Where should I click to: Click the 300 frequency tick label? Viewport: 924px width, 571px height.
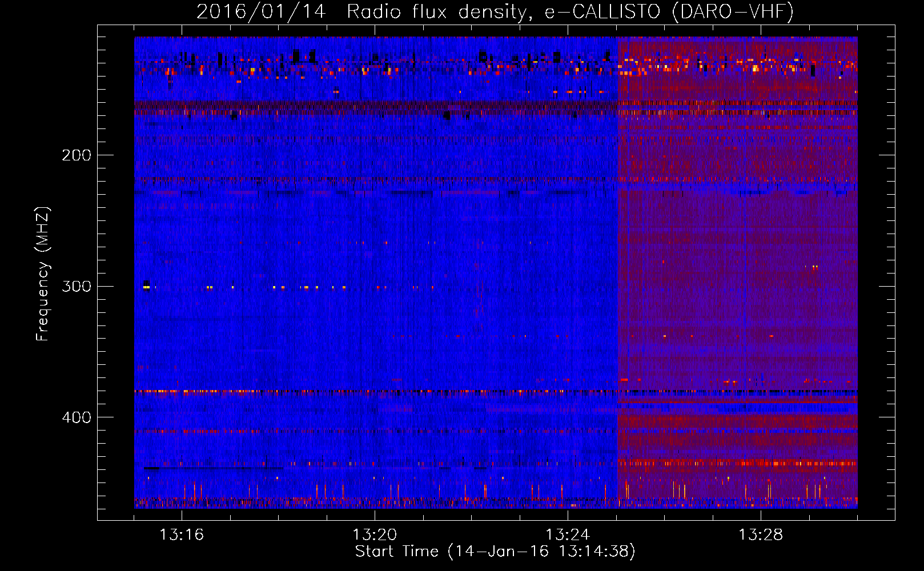pos(77,286)
